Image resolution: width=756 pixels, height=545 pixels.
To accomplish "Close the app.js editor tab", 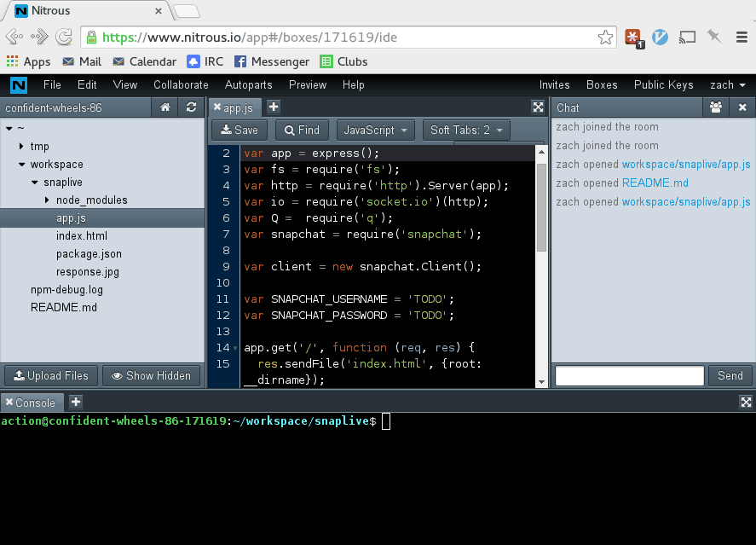I will pos(217,107).
